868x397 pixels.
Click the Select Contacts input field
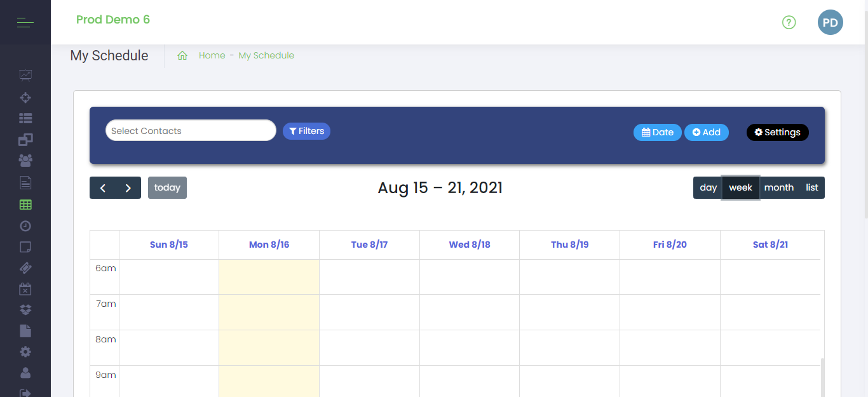[x=191, y=130]
